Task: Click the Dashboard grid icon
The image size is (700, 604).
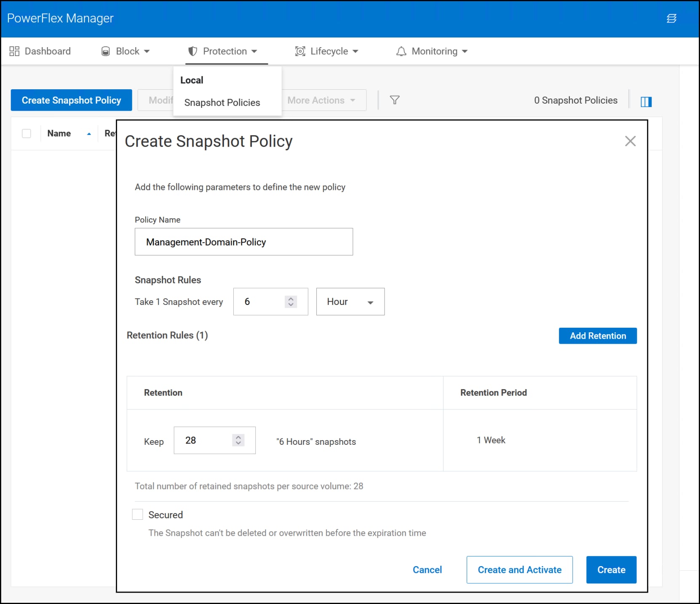Action: [x=14, y=51]
